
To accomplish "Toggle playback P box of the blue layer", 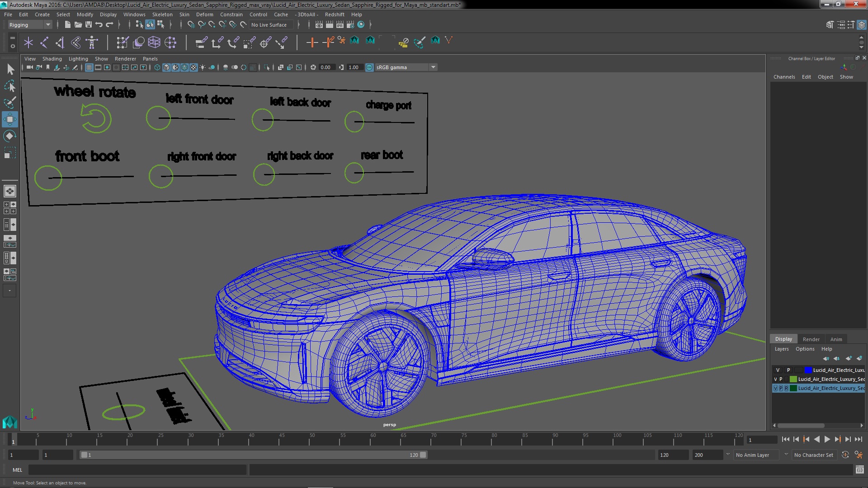I will click(788, 370).
